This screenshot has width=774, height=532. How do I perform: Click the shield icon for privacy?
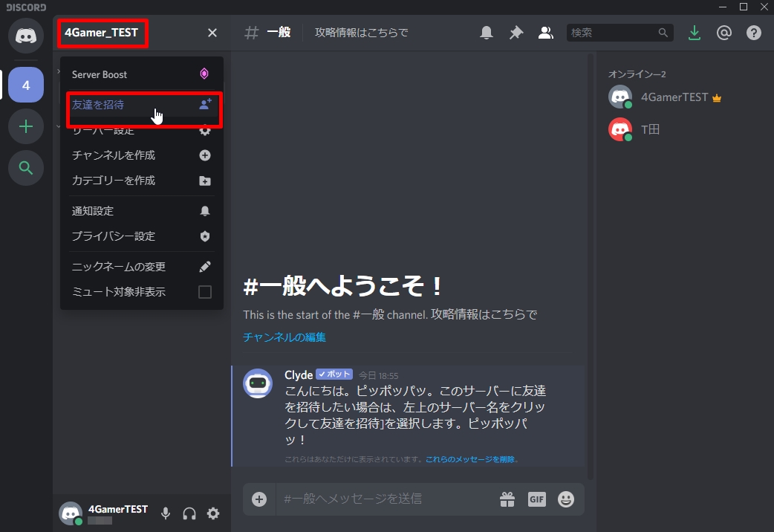(x=205, y=236)
